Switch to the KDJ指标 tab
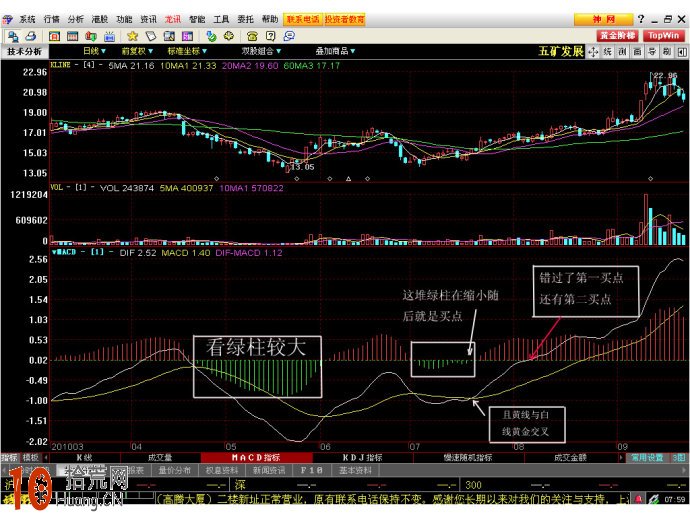The image size is (690, 517). [363, 458]
